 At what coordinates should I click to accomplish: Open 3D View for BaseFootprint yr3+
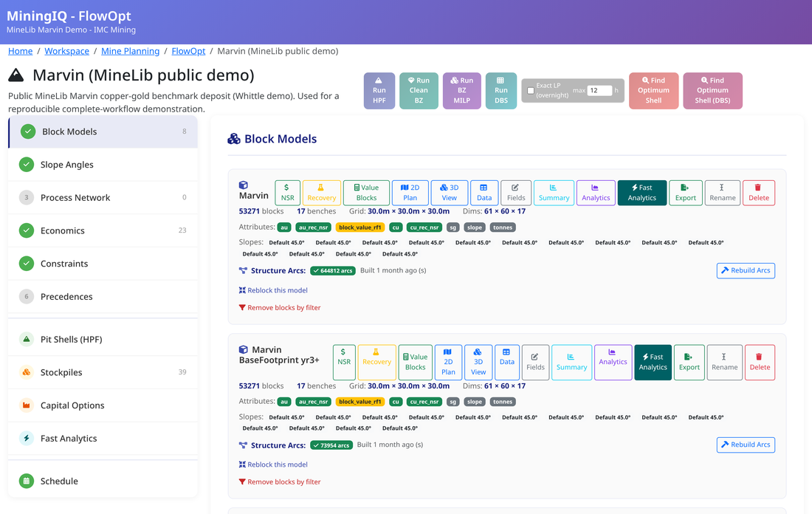(478, 362)
